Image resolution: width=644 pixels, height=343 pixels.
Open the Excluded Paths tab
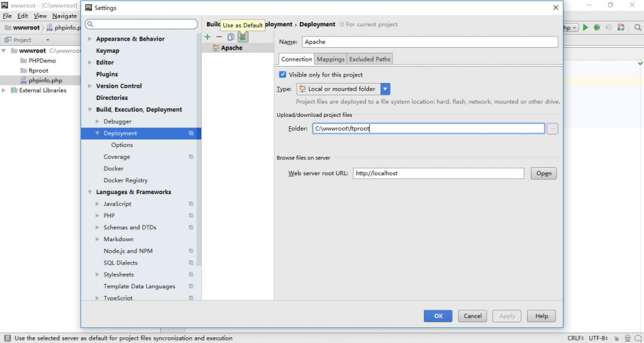pyautogui.click(x=370, y=59)
